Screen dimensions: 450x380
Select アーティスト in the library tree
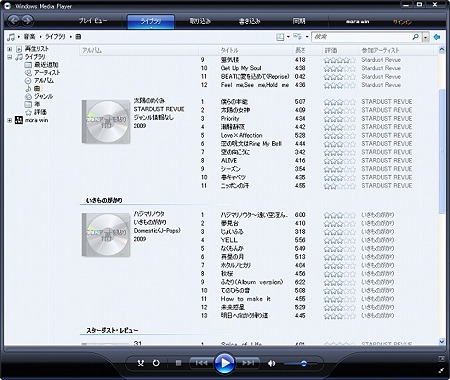click(x=47, y=72)
